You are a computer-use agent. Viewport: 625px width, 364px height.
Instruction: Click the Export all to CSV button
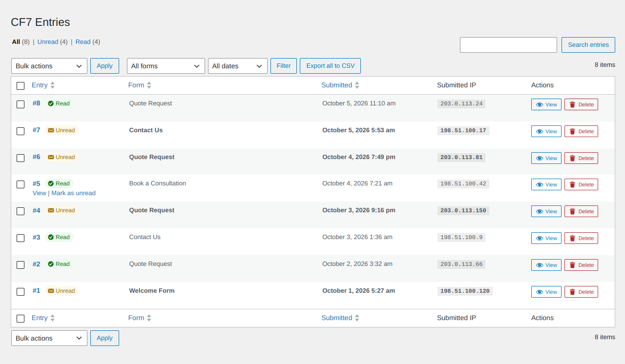[x=331, y=66]
